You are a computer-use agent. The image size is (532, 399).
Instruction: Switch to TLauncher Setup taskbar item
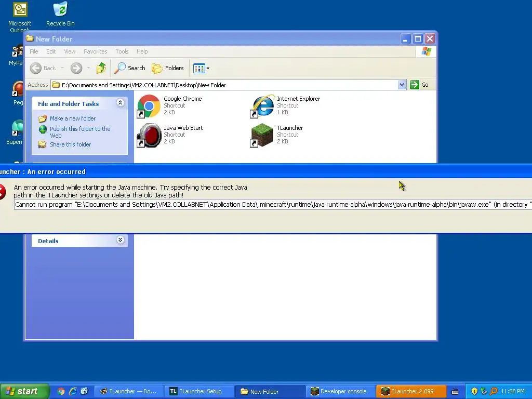200,392
